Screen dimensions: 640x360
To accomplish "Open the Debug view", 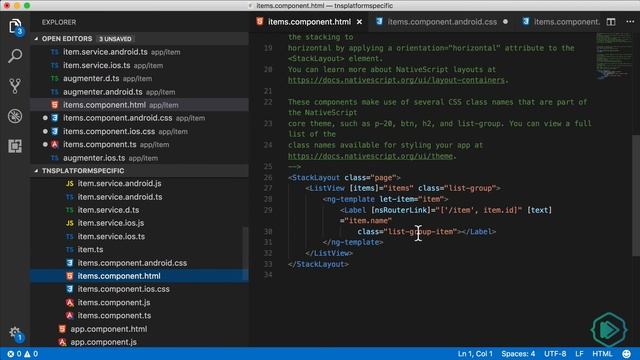I will tap(15, 116).
